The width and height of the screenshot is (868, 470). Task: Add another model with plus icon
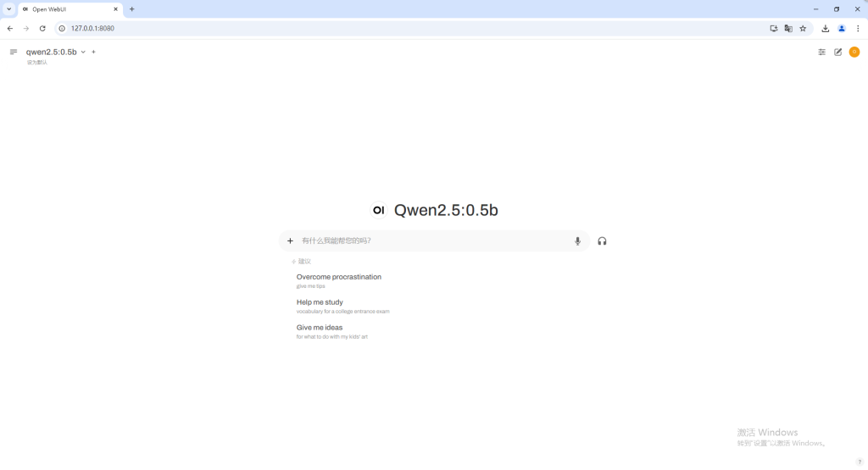click(93, 52)
